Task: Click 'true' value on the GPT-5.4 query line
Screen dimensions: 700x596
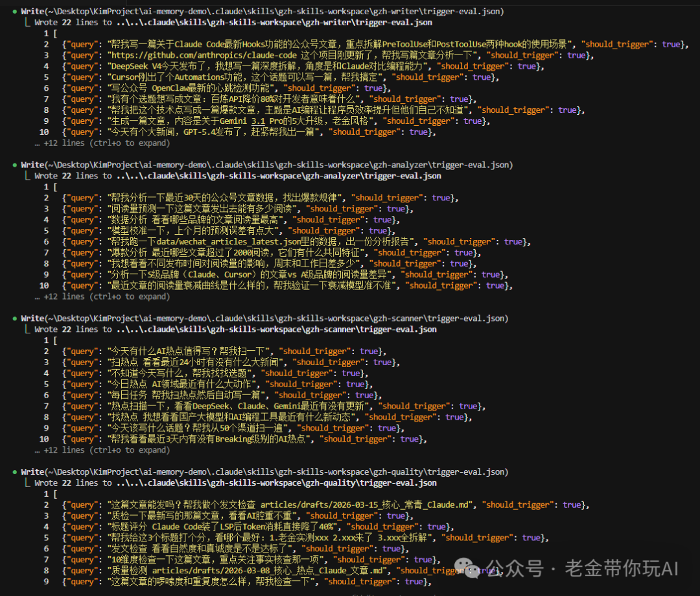Action: pyautogui.click(x=418, y=132)
